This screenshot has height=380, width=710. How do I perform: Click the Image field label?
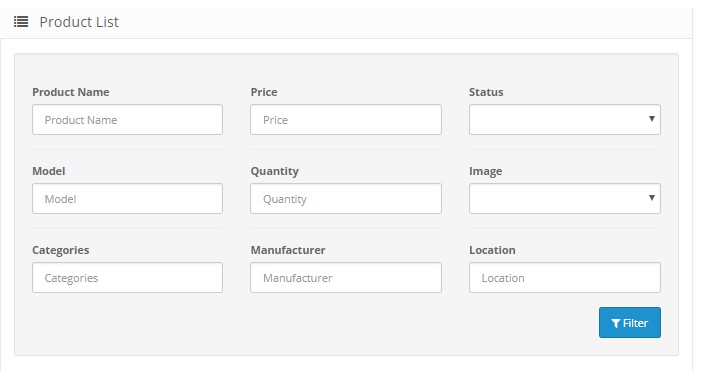485,172
